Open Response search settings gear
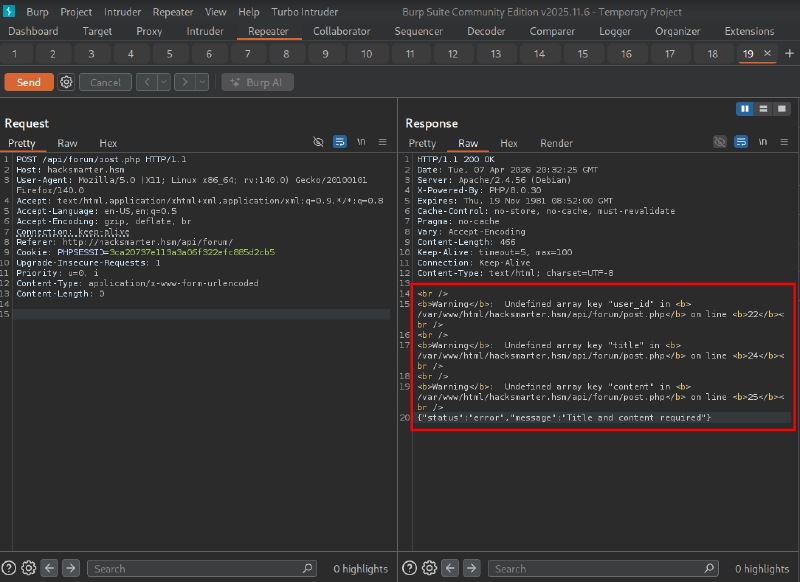 coord(430,568)
